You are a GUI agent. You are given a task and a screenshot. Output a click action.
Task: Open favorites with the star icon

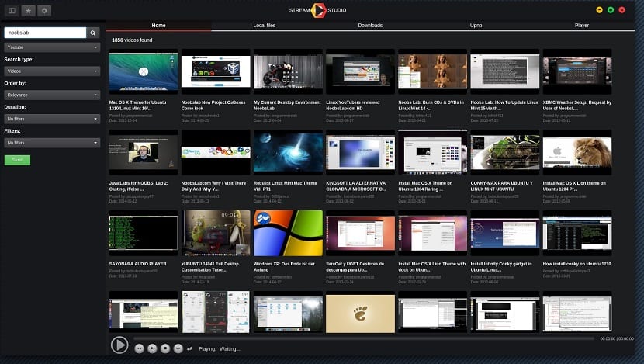[x=29, y=11]
